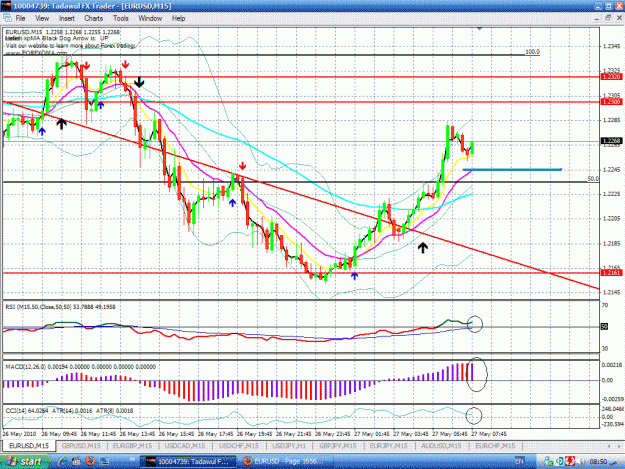
Task: Open the Window menu
Action: click(x=150, y=18)
